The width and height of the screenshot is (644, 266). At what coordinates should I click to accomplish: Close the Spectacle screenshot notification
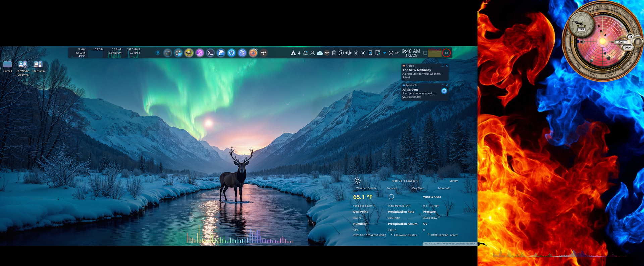pos(447,85)
